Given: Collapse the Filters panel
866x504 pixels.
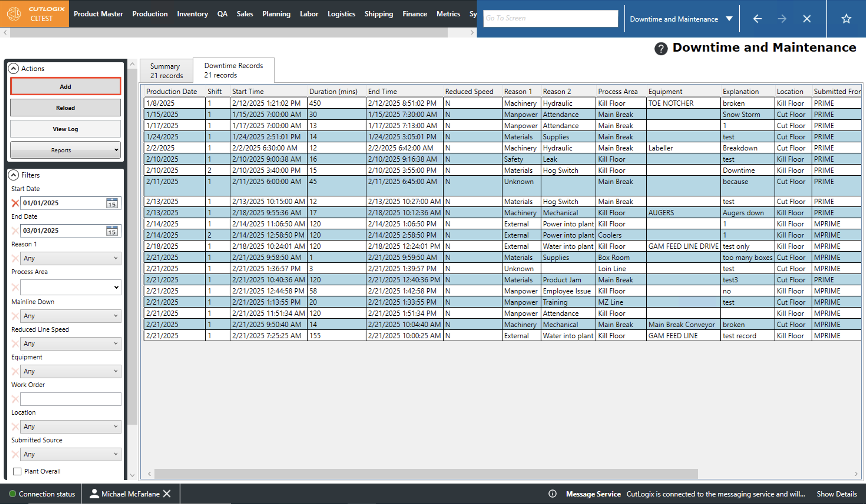Looking at the screenshot, I should 14,175.
